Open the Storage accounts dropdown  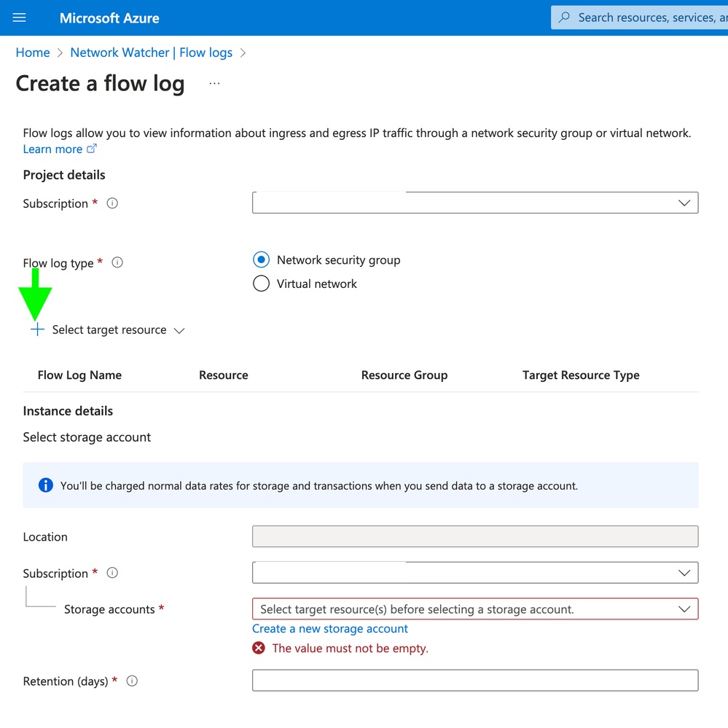[x=475, y=608]
